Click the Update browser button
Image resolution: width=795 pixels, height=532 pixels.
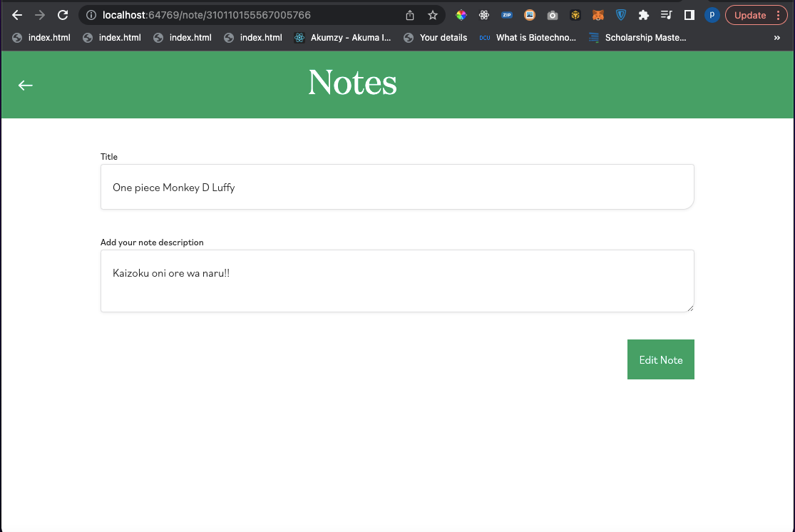[749, 15]
